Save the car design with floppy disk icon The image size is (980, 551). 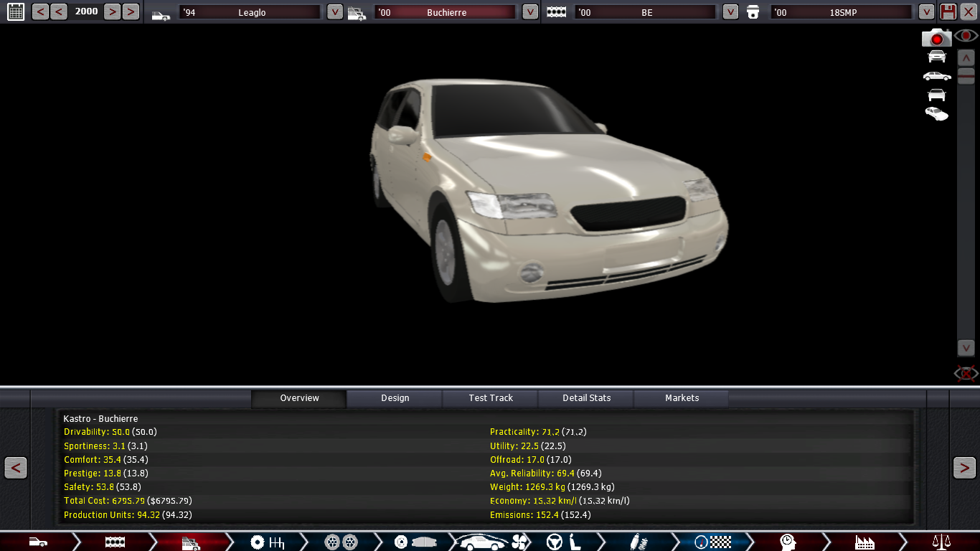point(948,12)
